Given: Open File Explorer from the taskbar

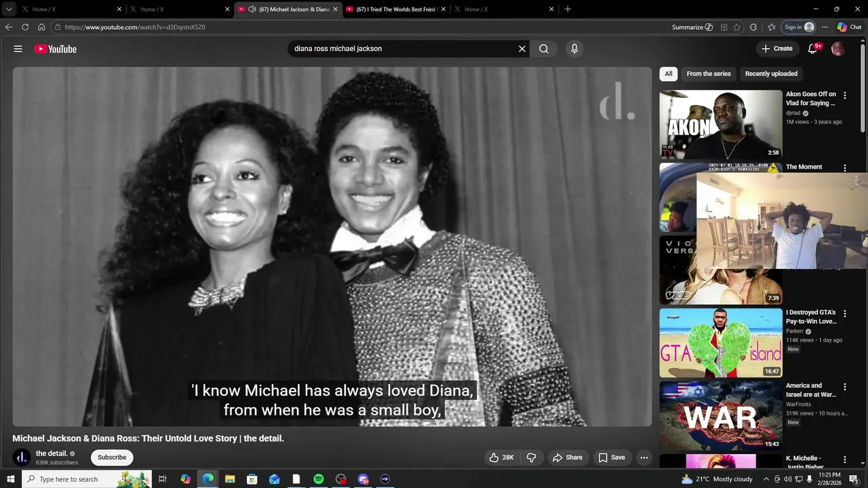Looking at the screenshot, I should (230, 479).
